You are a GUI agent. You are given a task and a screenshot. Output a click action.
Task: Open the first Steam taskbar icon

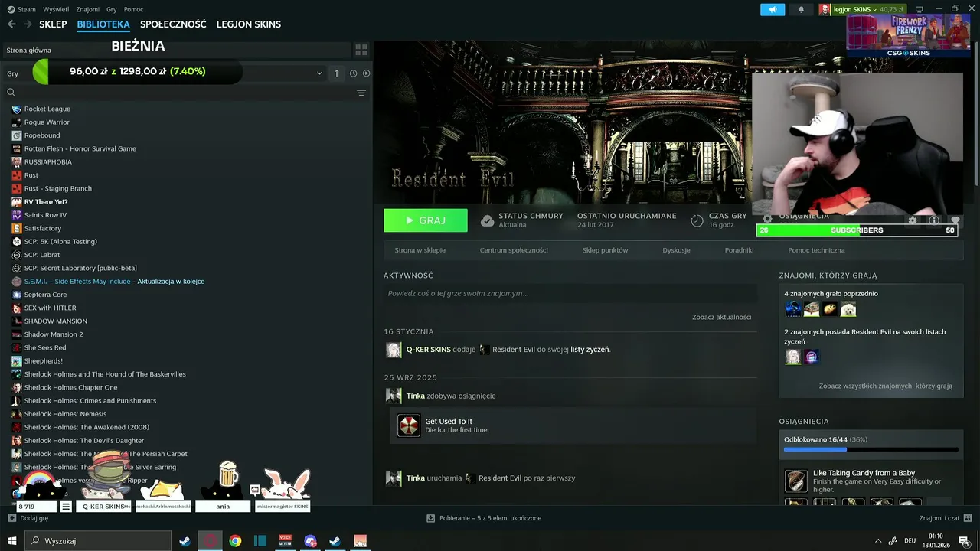click(185, 541)
